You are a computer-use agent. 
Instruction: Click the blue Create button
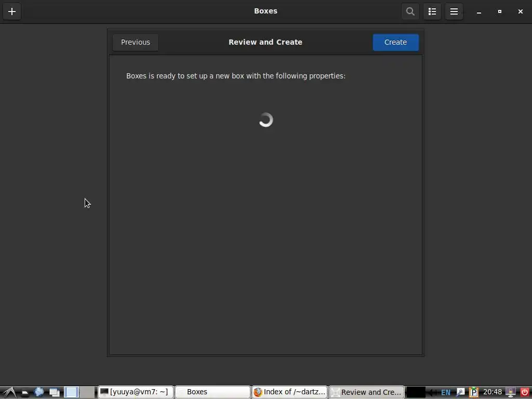pos(395,43)
